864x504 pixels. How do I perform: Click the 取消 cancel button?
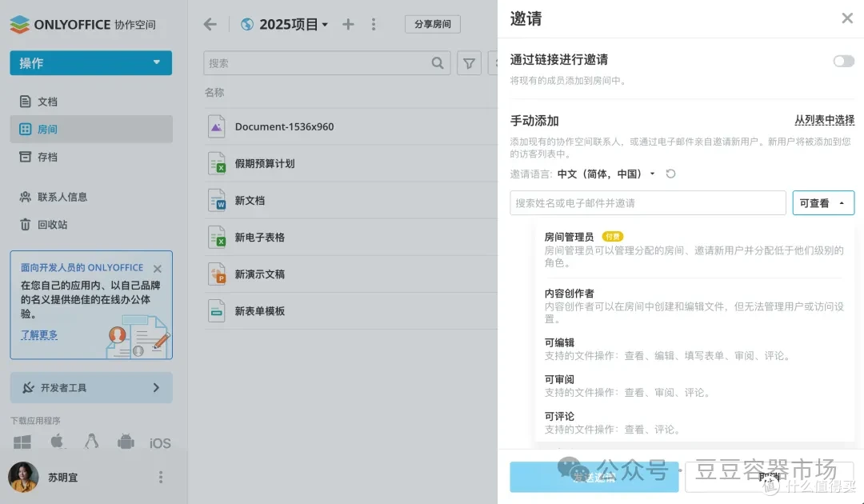(770, 477)
